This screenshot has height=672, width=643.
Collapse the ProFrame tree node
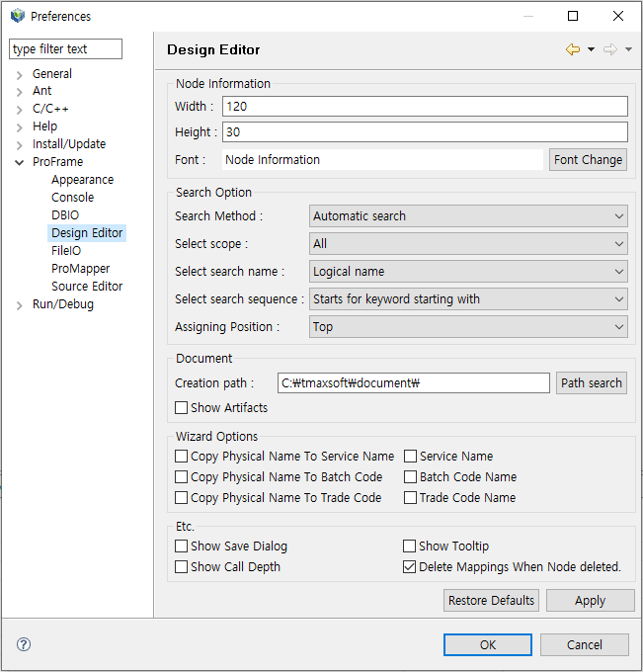[x=20, y=162]
